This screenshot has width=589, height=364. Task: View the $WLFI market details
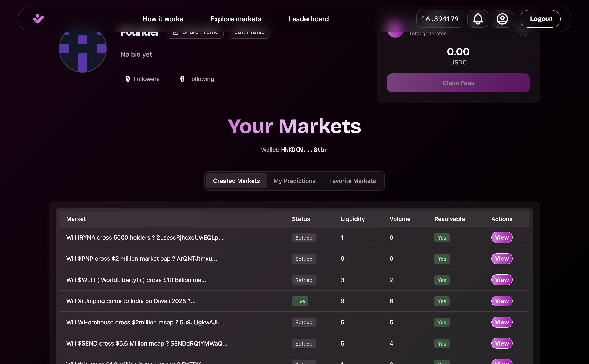pos(502,280)
